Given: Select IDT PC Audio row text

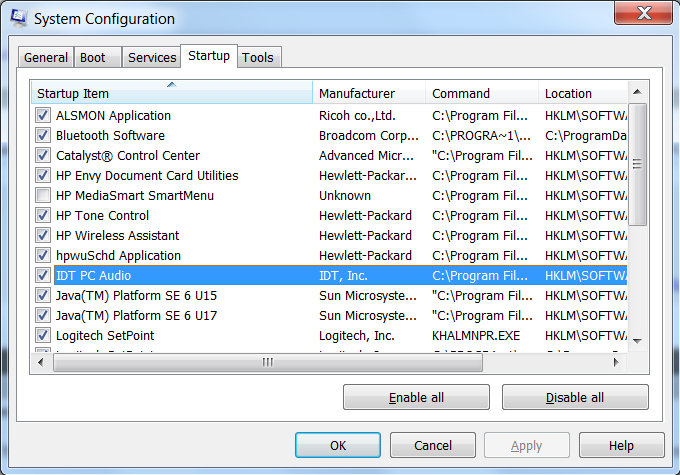Looking at the screenshot, I should [x=93, y=275].
